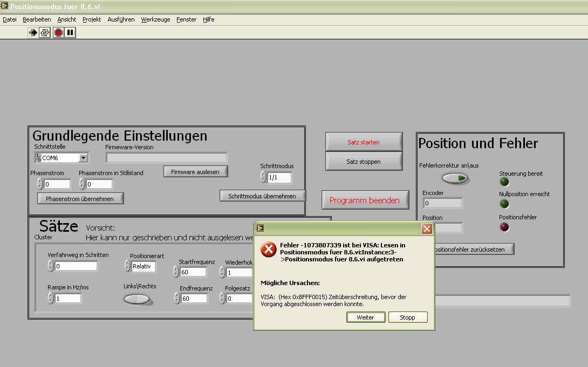This screenshot has height=367, width=588.
Task: Click the Run arrow toolbar icon
Action: coord(33,32)
